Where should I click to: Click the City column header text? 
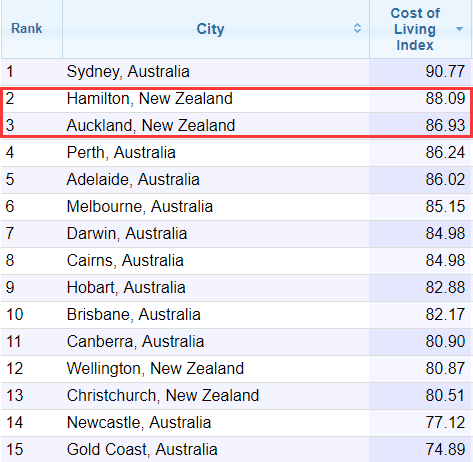tap(210, 29)
